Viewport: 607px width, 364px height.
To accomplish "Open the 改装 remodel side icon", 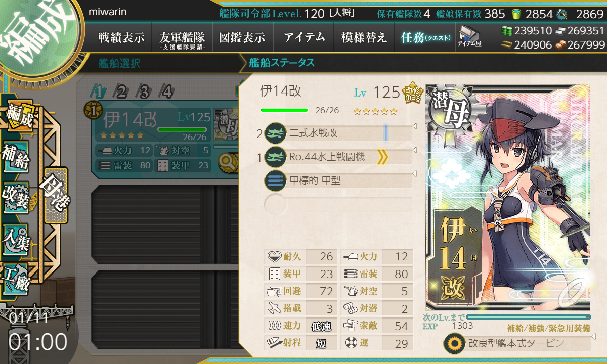I will [x=16, y=196].
